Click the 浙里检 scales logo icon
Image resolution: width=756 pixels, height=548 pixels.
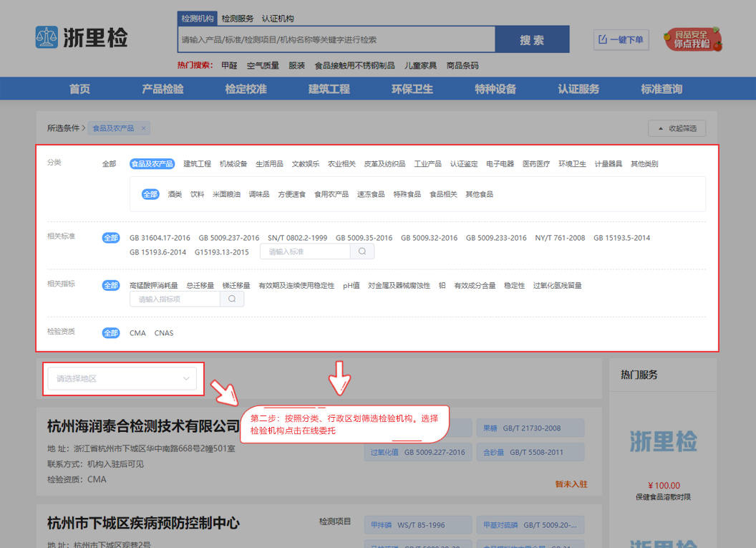(x=47, y=37)
